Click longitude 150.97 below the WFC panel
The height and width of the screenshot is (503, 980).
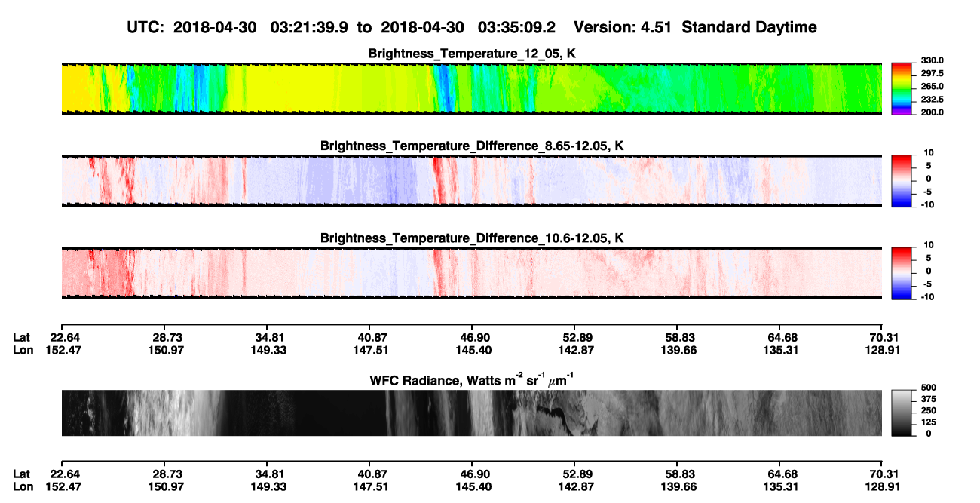tap(167, 486)
